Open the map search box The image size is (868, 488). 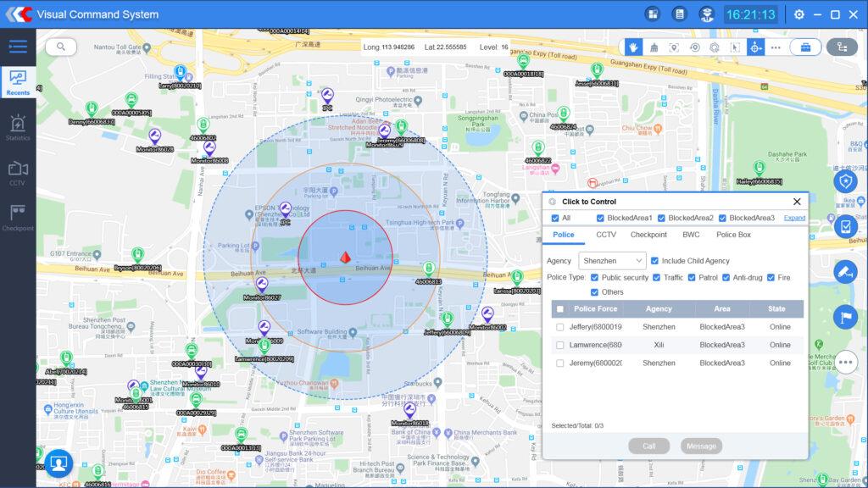61,47
